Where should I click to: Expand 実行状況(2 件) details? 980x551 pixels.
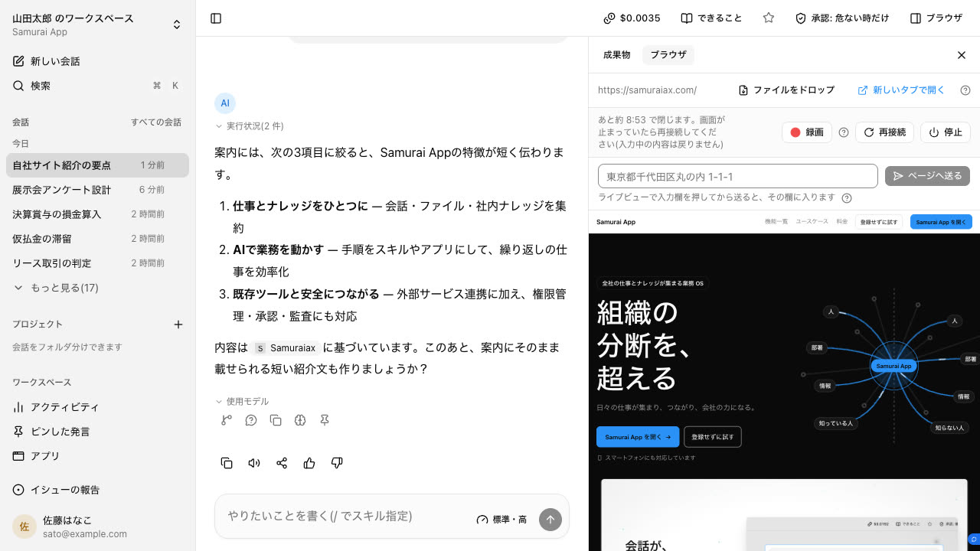click(x=250, y=126)
